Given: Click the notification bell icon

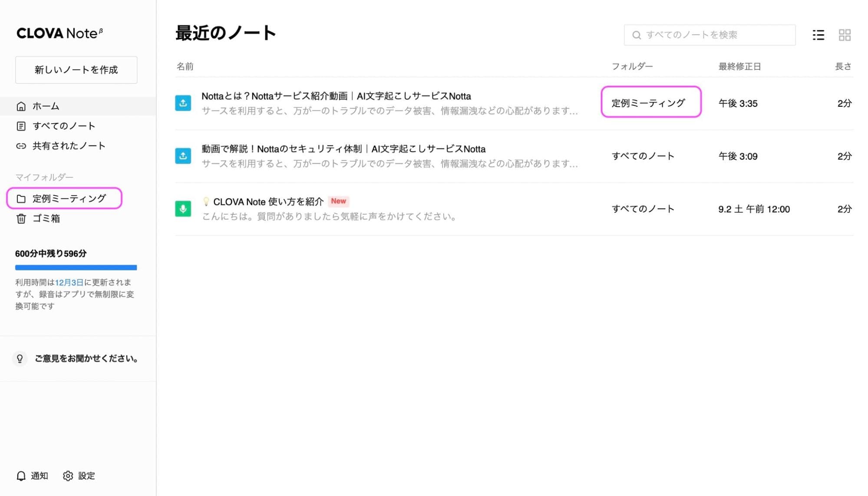Looking at the screenshot, I should (21, 476).
